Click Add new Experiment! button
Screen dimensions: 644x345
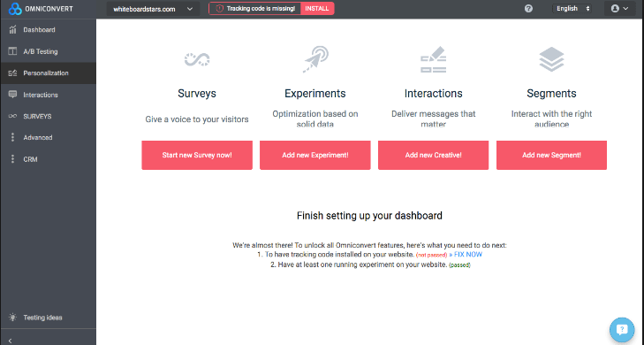click(315, 155)
